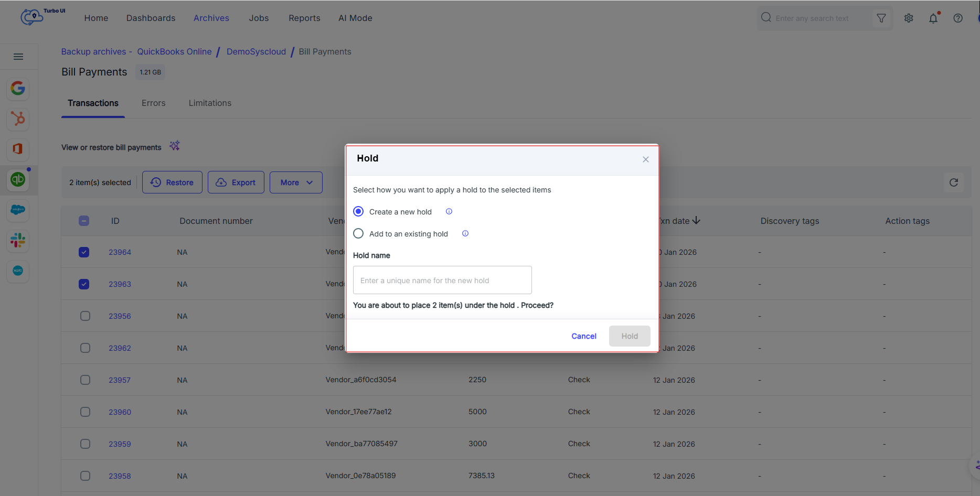Close the Hold dialog
980x496 pixels.
[646, 159]
